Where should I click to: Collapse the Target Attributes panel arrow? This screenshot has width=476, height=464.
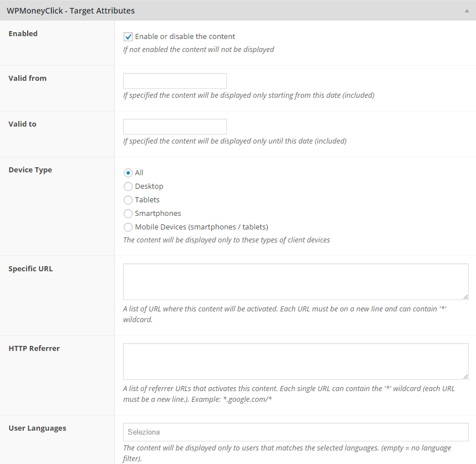coord(466,11)
